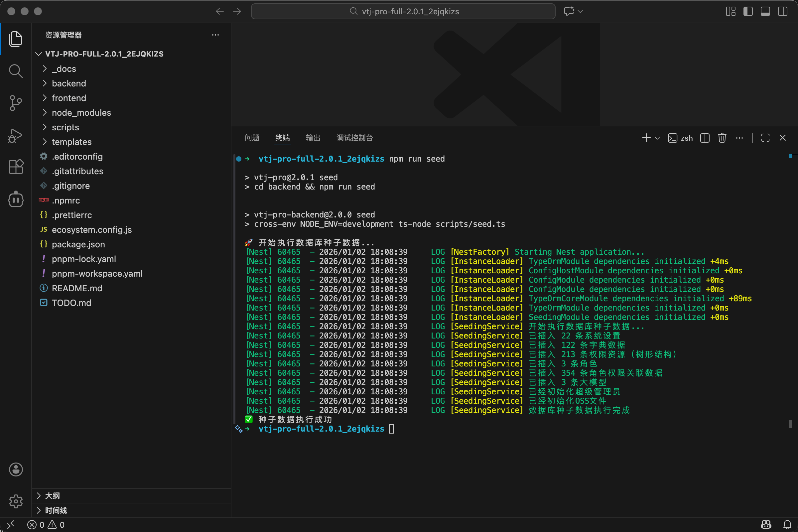
Task: Toggle the secondary sidebar visibility
Action: 782,12
